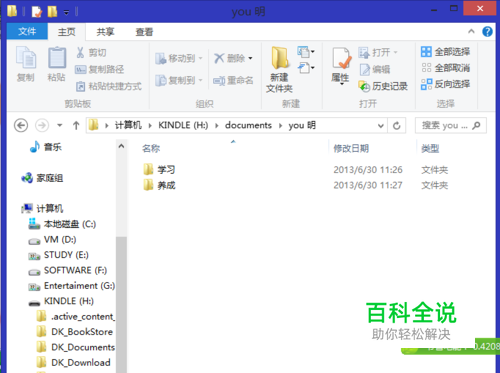Click the Cut (剪切) scissors icon

coord(80,52)
